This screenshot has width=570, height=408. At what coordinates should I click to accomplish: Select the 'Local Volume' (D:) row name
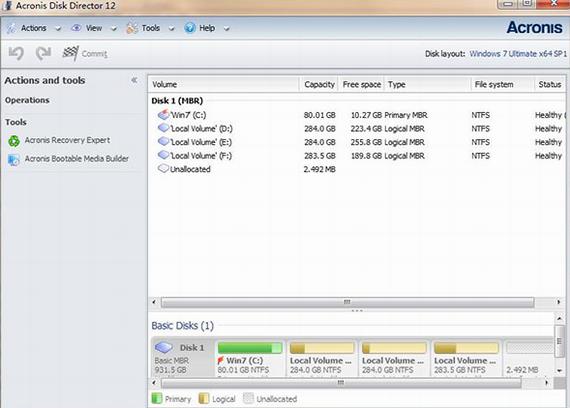[202, 128]
